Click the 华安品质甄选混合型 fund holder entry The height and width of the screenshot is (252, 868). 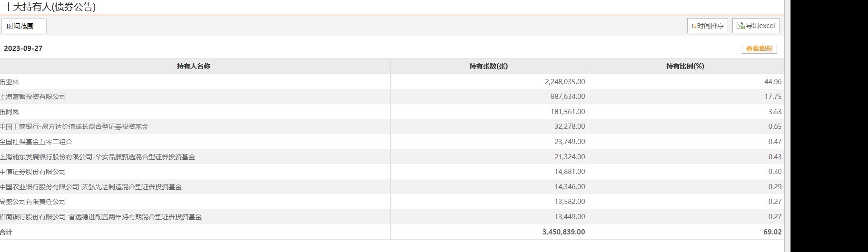coord(98,157)
